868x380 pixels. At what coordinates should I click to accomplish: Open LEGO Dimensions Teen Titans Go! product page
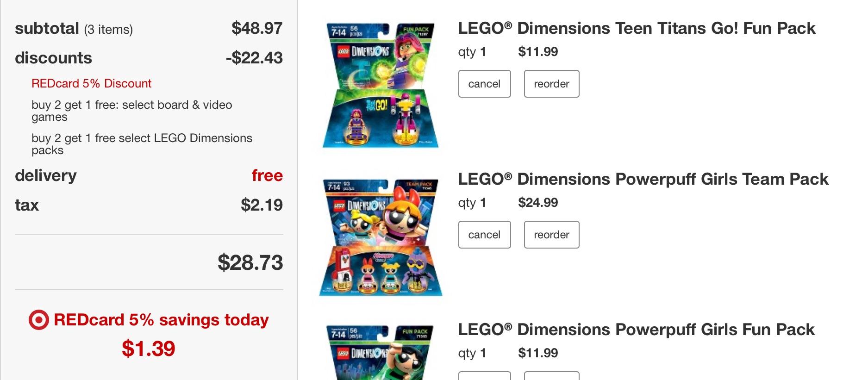(x=636, y=28)
